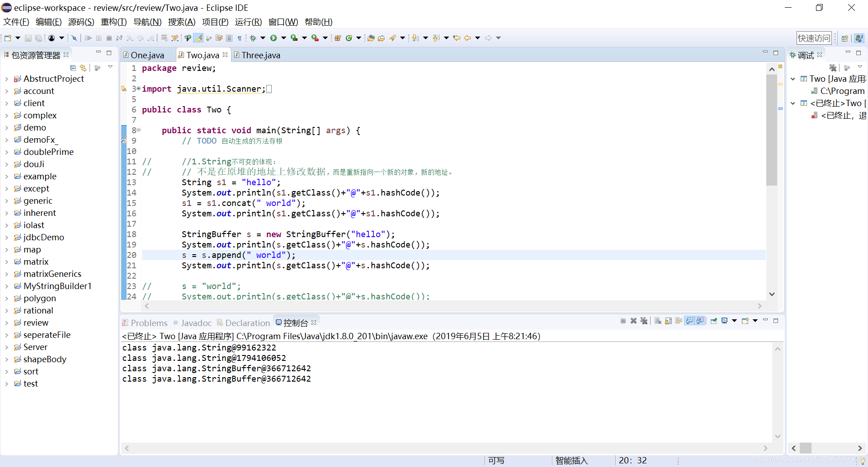The width and height of the screenshot is (868, 467).
Task: Toggle Skip All Breakpoints
Action: click(75, 38)
